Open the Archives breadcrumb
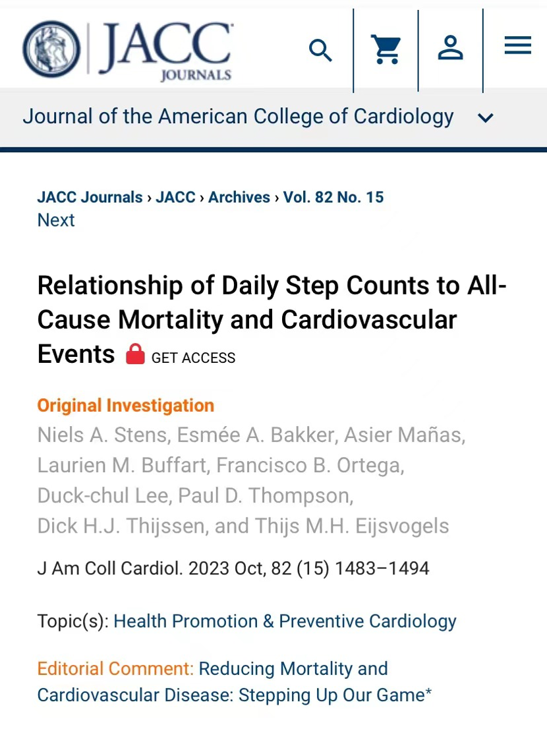Screen dimensions: 547x756 pyautogui.click(x=239, y=197)
